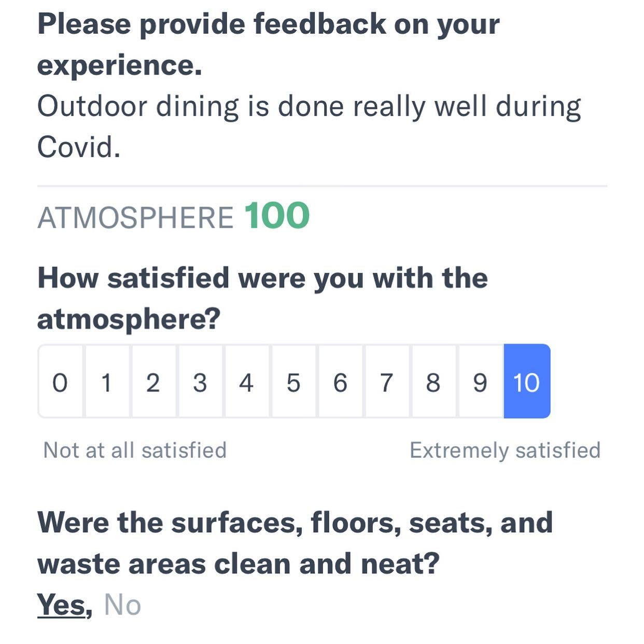
Task: Choose Yes for surfaces clean and neat
Action: (61, 605)
